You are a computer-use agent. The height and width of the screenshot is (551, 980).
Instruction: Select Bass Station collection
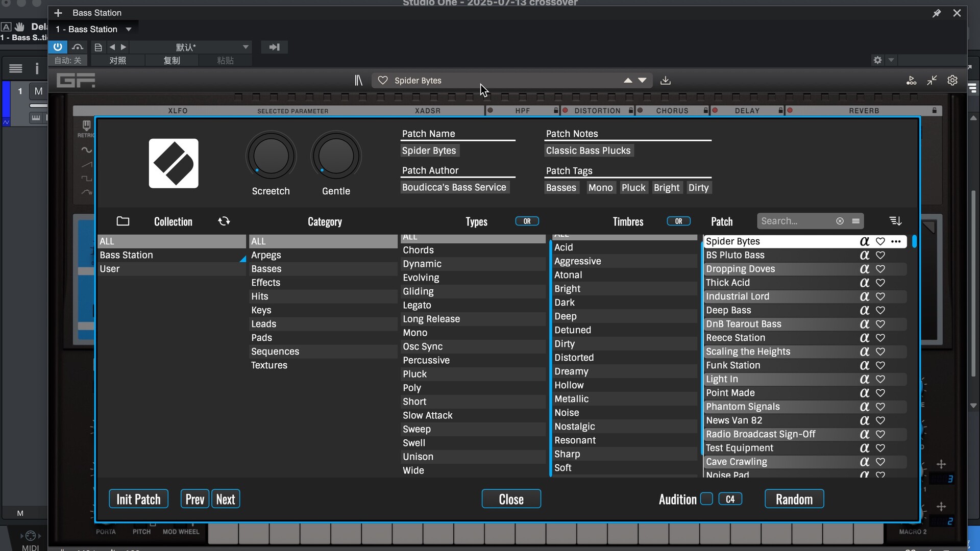pos(171,255)
